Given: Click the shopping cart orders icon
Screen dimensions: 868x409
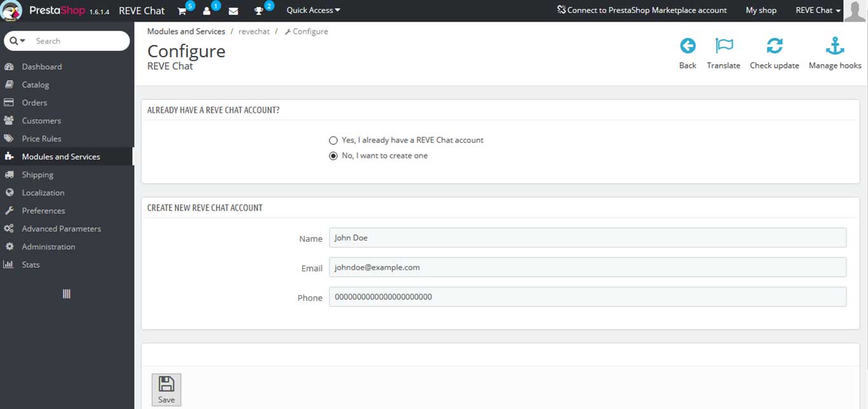Looking at the screenshot, I should 182,11.
